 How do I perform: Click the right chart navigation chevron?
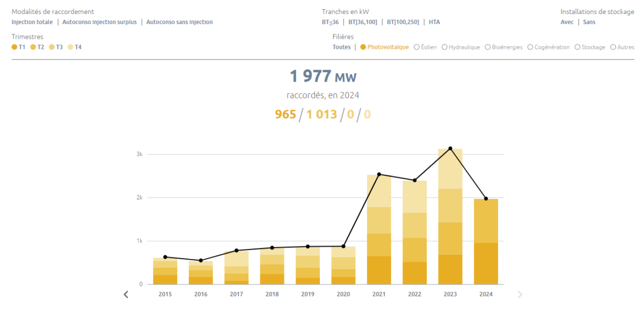click(x=519, y=294)
